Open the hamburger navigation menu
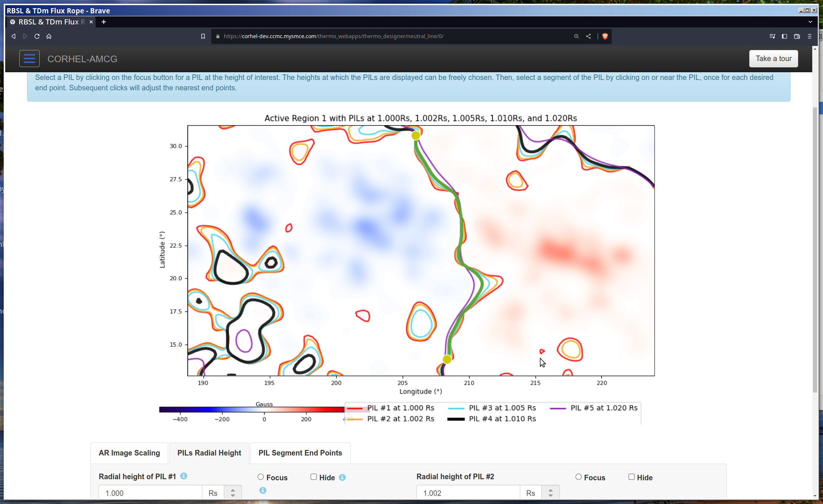Screen dimensions: 823x504 (x=29, y=59)
